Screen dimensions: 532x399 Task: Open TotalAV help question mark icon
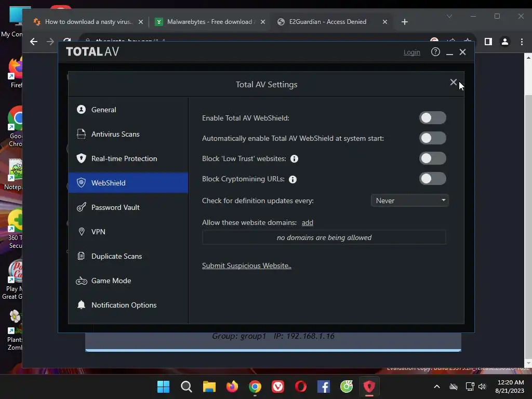tap(435, 52)
